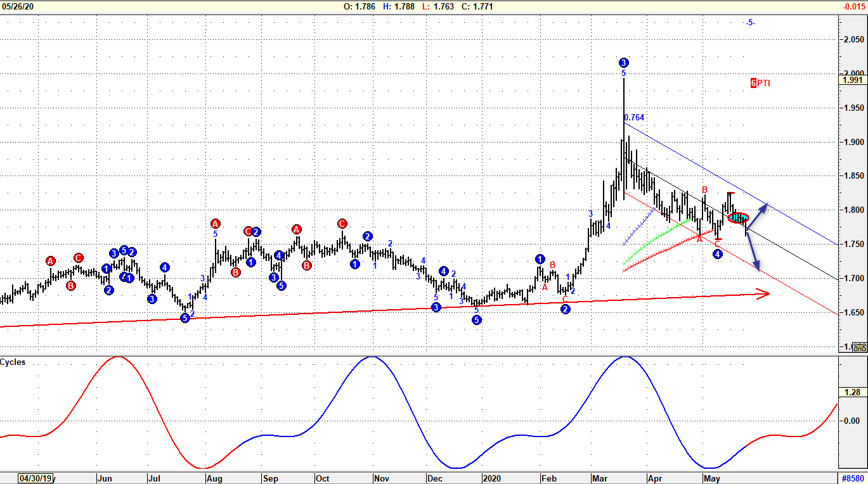Click the scale icon at price axis bottom
This screenshot has width=868, height=484.
859,347
